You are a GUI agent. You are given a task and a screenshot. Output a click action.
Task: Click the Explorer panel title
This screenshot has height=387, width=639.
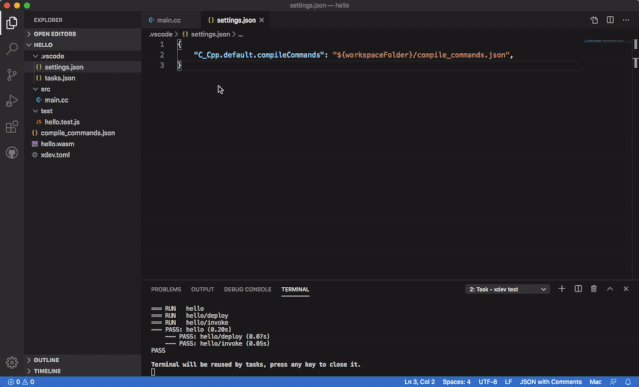[48, 20]
